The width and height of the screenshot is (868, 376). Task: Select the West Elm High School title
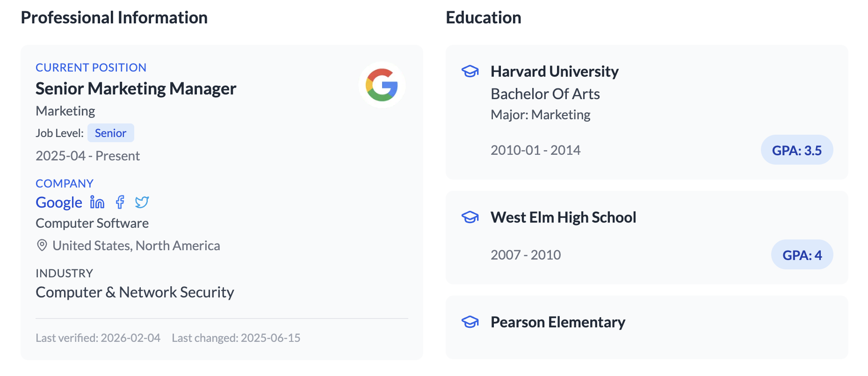pyautogui.click(x=563, y=217)
